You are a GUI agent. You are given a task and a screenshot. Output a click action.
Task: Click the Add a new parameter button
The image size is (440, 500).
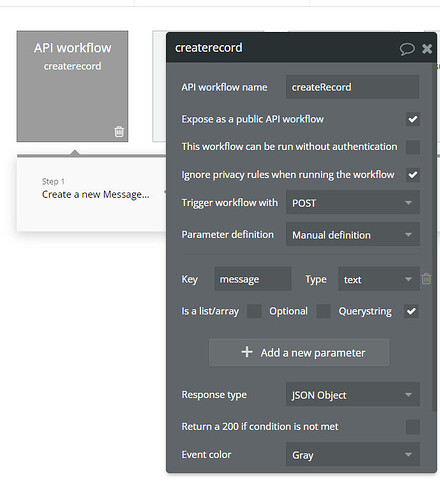[299, 352]
